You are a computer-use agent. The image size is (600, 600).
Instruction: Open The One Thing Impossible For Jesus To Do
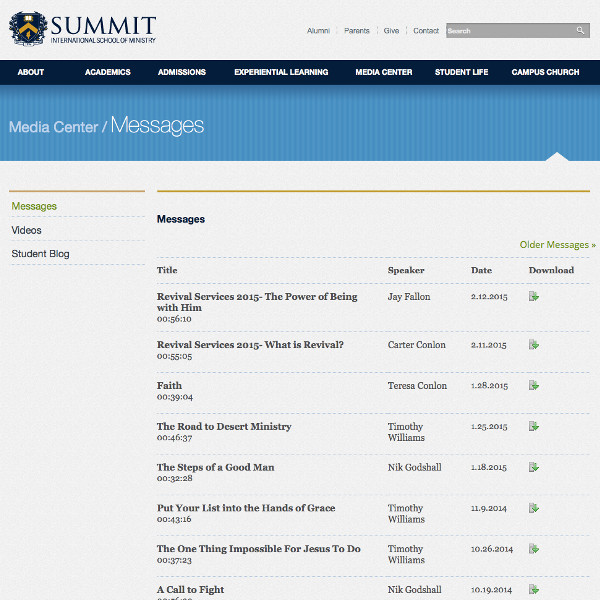258,549
